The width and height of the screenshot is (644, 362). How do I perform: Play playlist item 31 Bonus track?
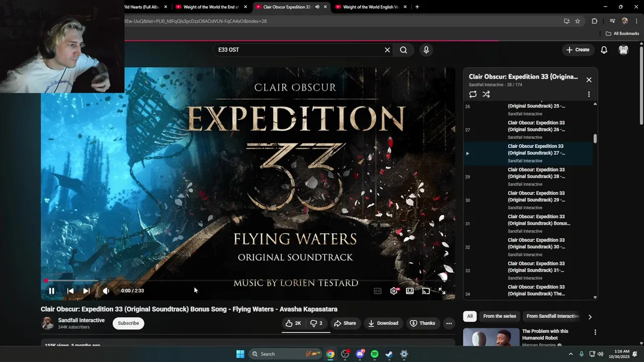528,224
